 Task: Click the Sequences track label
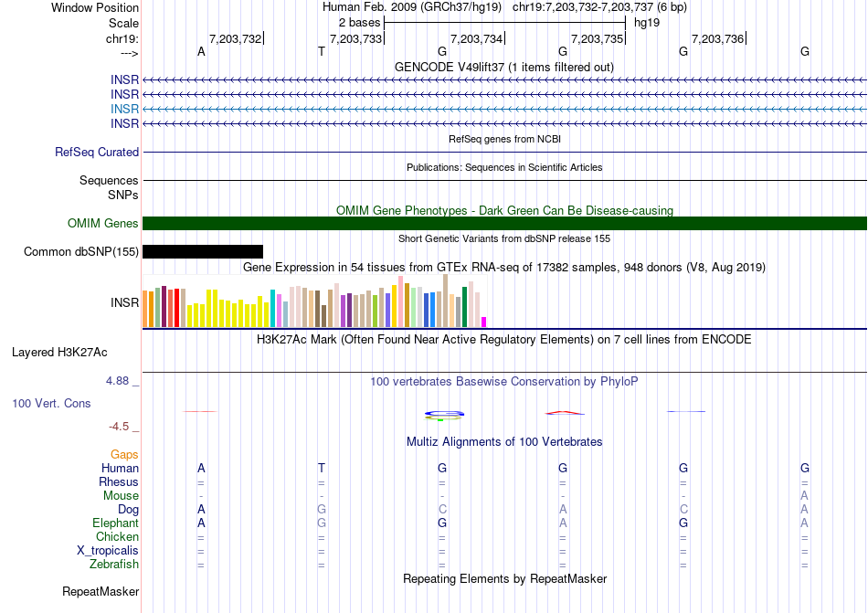[x=109, y=180]
